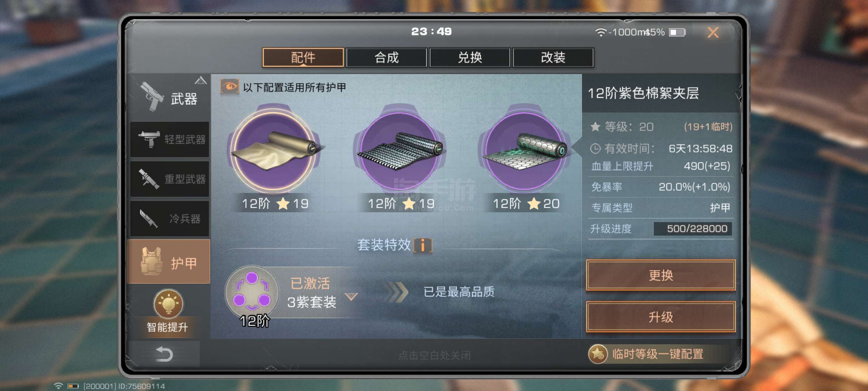Viewport: 868px width, 391px height.
Task: Select the hexagon-pattern roll armor attachment
Action: [x=525, y=150]
